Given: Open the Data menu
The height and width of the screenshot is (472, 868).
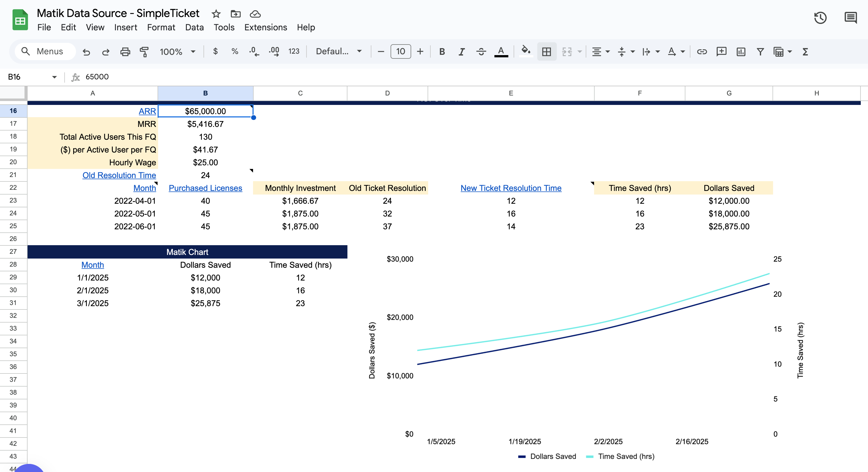Looking at the screenshot, I should pyautogui.click(x=194, y=27).
